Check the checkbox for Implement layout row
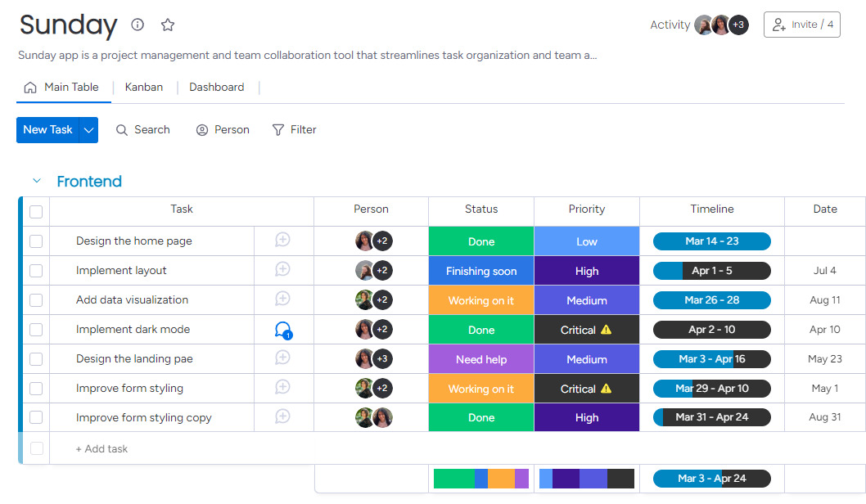This screenshot has height=504, width=866. [35, 270]
